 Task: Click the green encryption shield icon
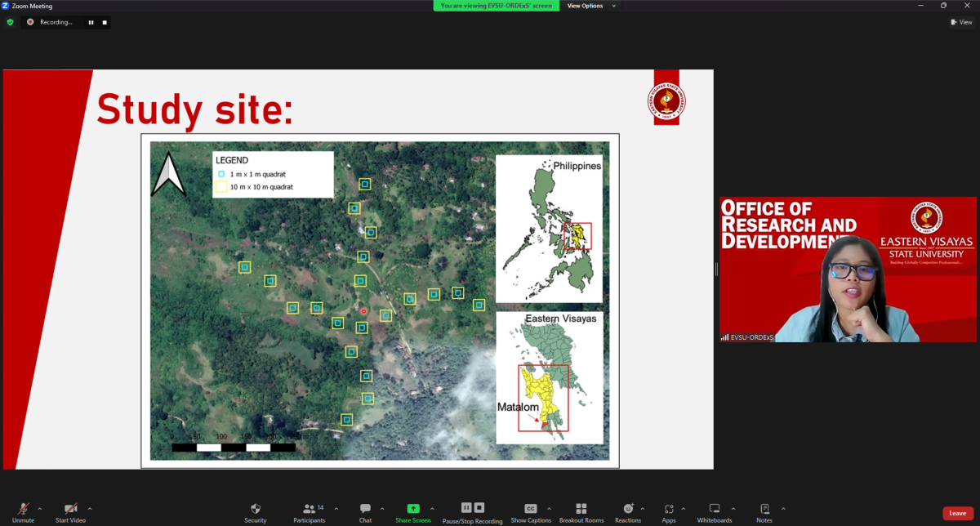tap(11, 22)
